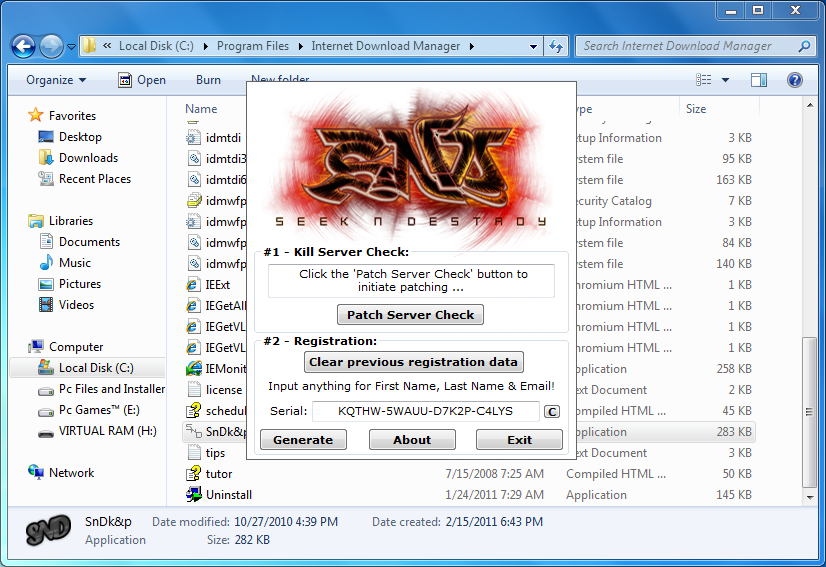Click Local Disk (C:) in address bar
The image size is (826, 567).
[156, 46]
